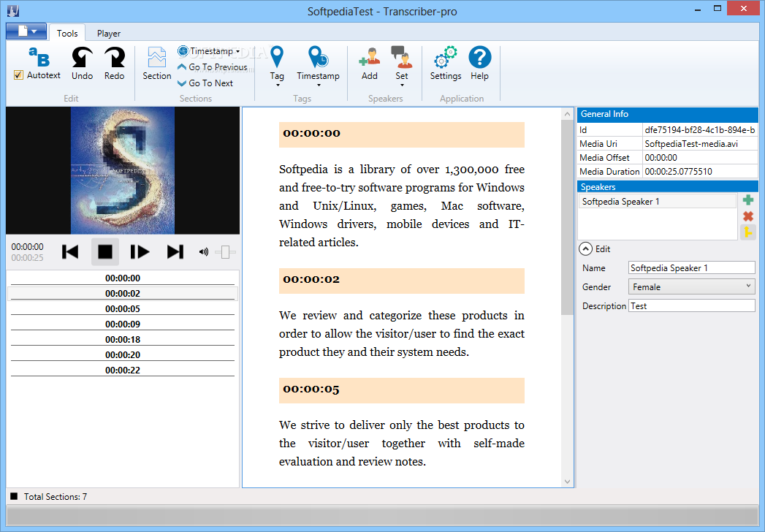765x532 pixels.
Task: Click the Autotext aB icon
Action: 39,57
